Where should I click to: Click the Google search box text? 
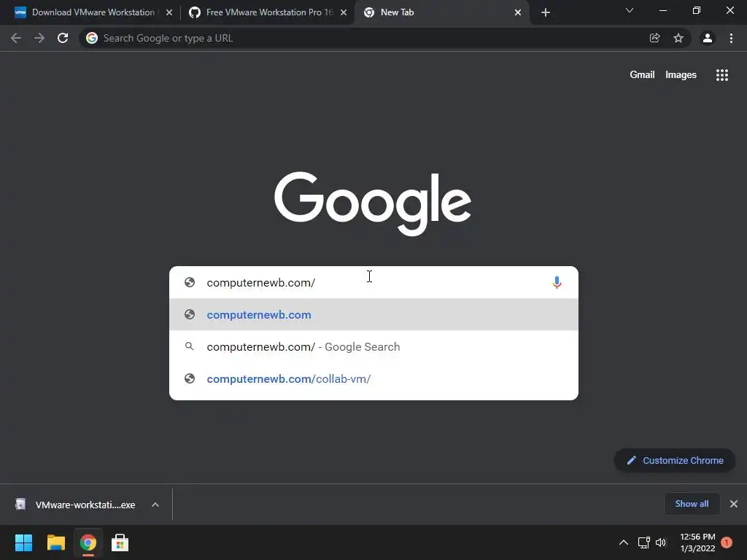(261, 282)
